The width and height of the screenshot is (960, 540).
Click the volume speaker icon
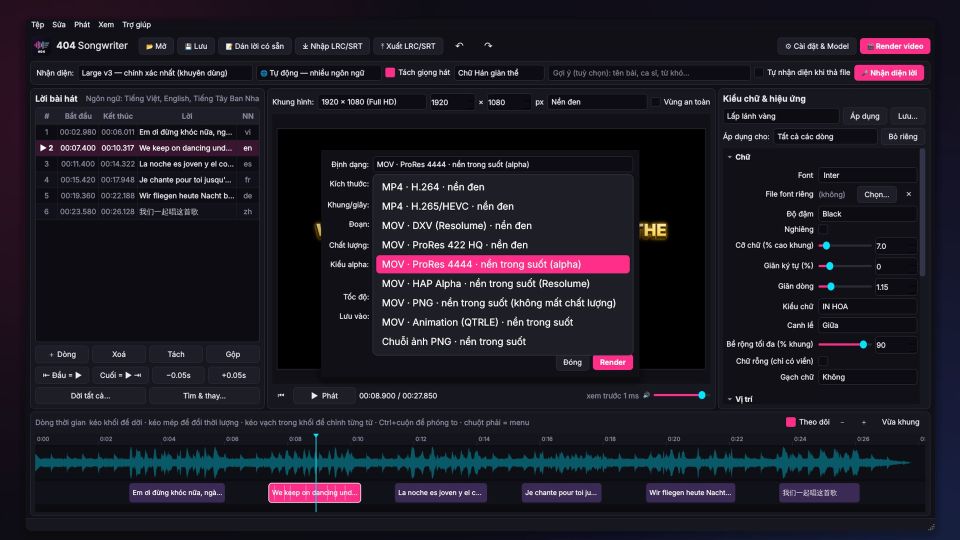tap(646, 396)
